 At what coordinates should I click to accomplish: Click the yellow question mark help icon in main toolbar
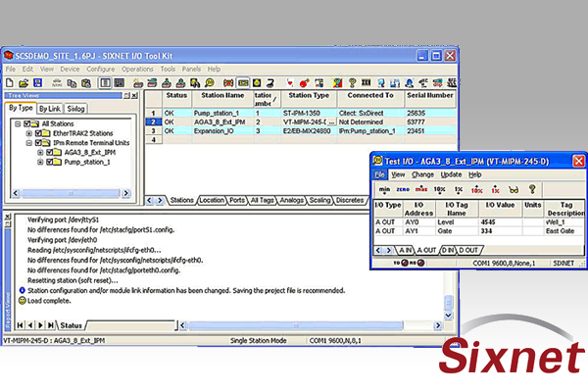[352, 83]
